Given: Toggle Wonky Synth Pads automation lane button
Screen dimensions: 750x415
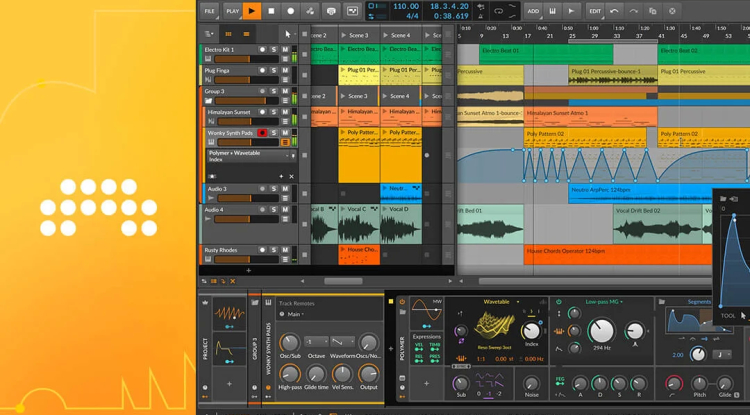Looking at the screenshot, I should click(285, 142).
